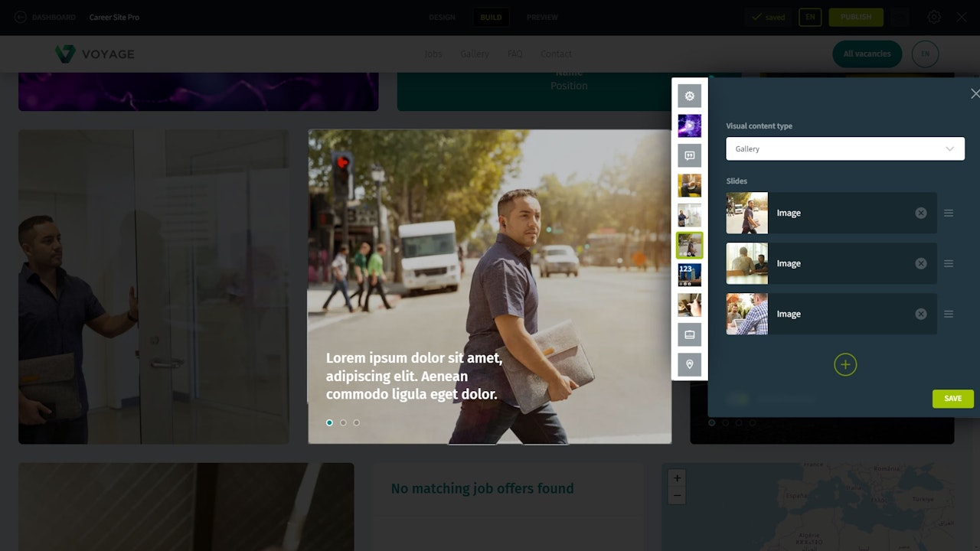Open the two-people-at-table slide thumbnail
Viewport: 980px width, 551px height.
747,263
